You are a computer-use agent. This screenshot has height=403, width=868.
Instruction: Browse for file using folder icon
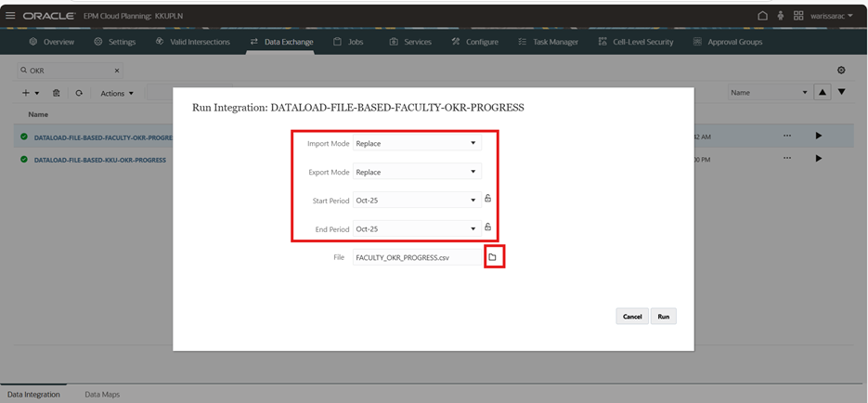point(493,257)
